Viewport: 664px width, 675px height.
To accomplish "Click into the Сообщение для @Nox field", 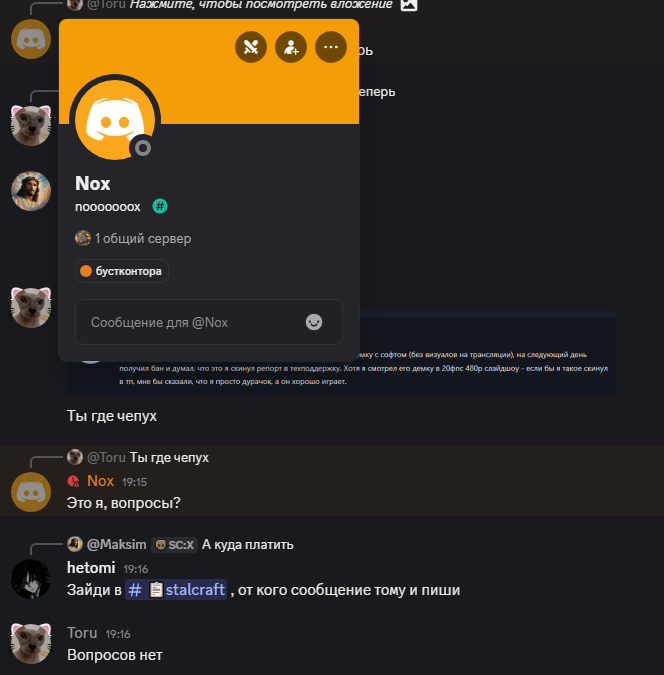I will (209, 322).
